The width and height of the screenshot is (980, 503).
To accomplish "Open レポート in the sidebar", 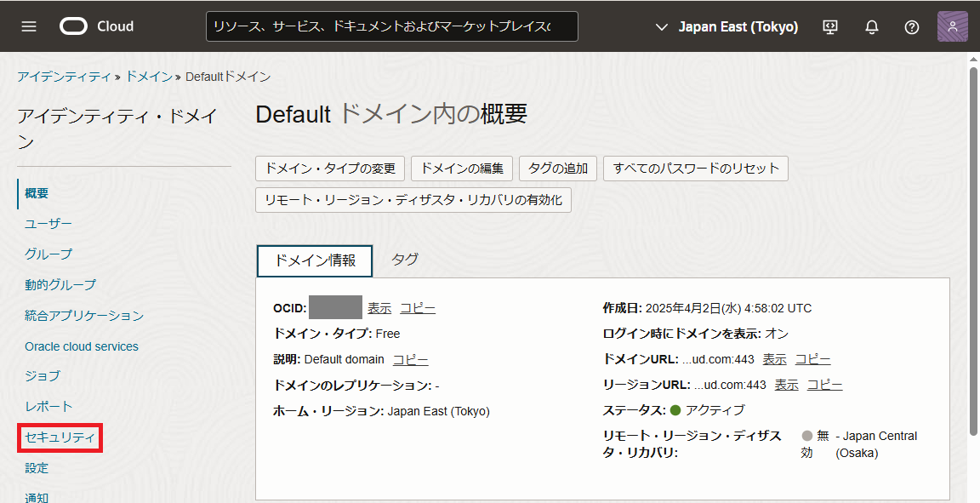I will pos(48,406).
